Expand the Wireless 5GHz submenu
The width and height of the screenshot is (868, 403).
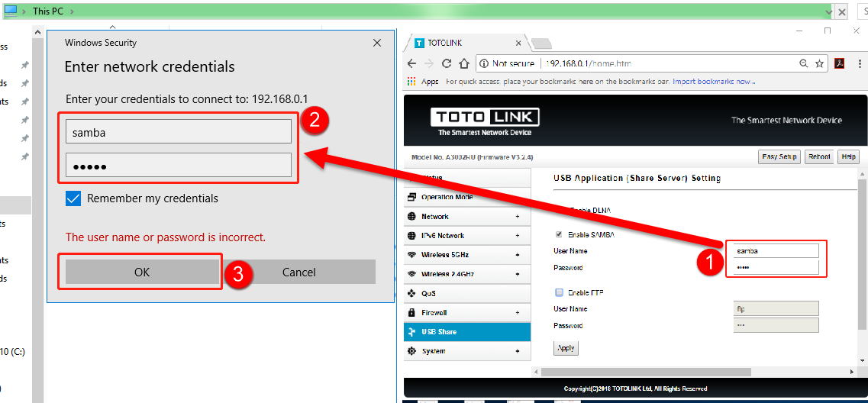tap(518, 255)
